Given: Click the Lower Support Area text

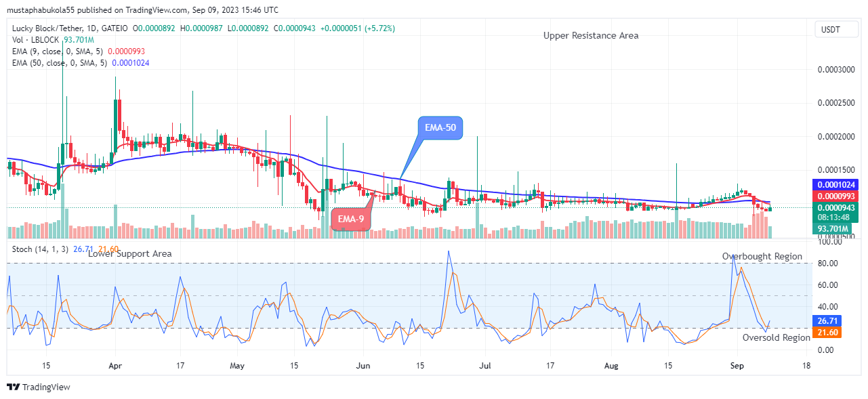Looking at the screenshot, I should coord(129,254).
